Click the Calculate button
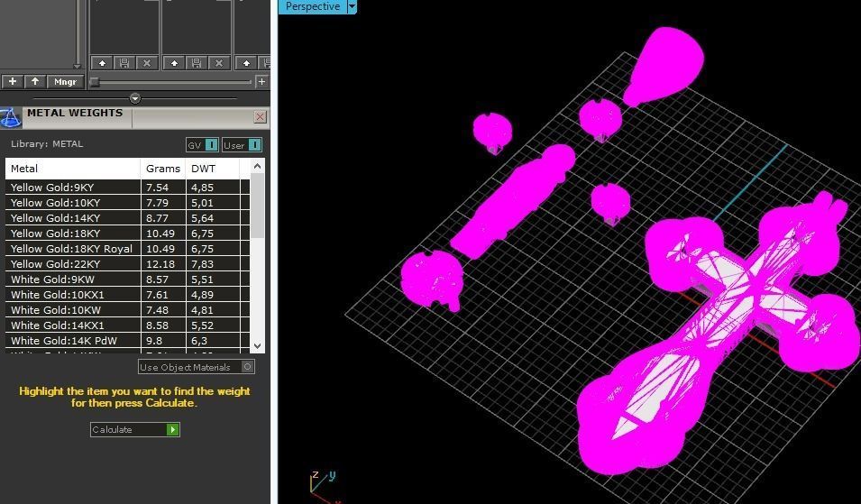 135,429
